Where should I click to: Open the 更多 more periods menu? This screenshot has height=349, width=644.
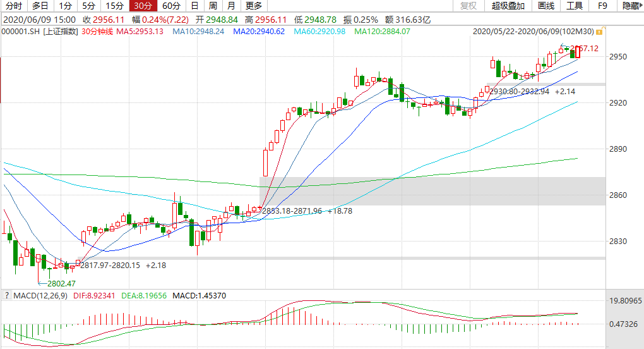[x=254, y=6]
